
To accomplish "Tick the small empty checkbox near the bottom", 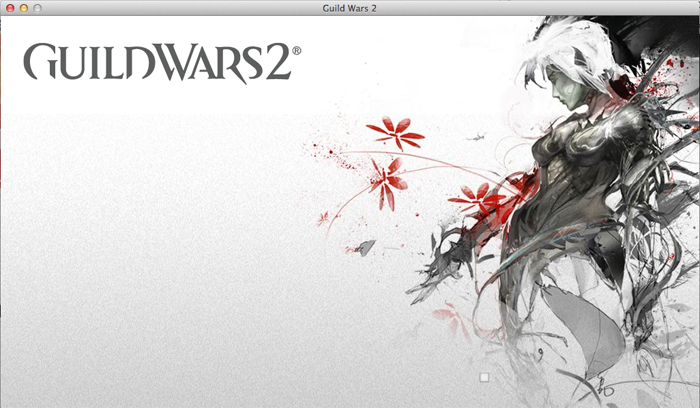I will [x=484, y=378].
